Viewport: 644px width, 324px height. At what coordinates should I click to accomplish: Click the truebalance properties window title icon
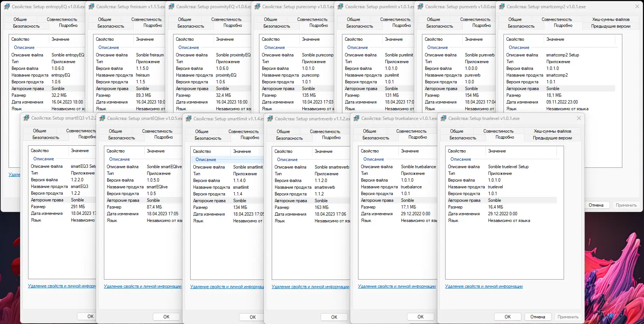point(356,118)
